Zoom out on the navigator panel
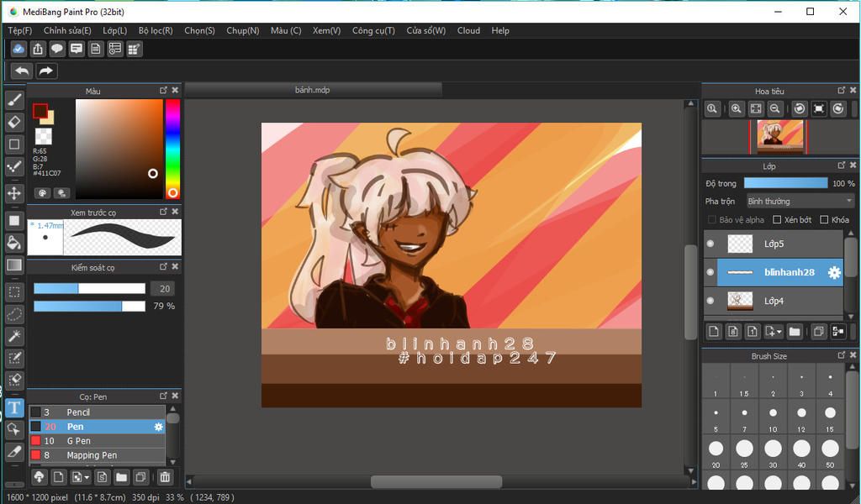 pyautogui.click(x=774, y=108)
